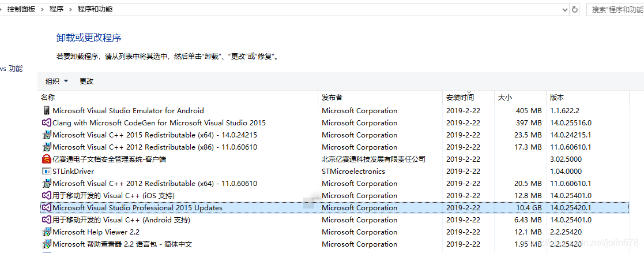Click the 10.4 GB size cell

tap(529, 208)
